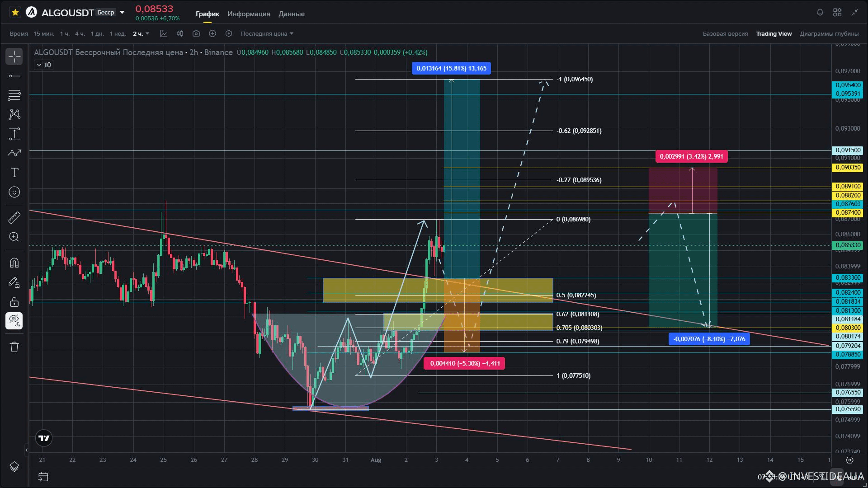The image size is (868, 488).
Task: Toggle hide all drawings and indicators
Action: pyautogui.click(x=14, y=321)
